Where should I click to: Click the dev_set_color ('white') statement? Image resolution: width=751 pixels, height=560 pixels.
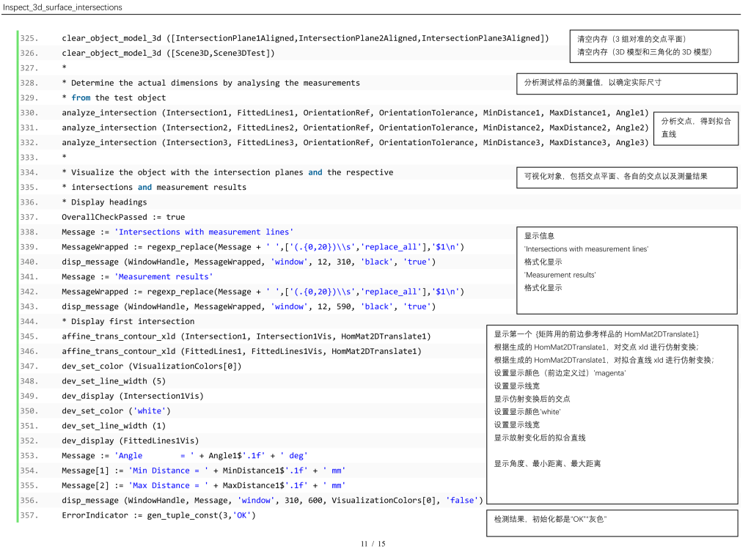[x=116, y=410]
